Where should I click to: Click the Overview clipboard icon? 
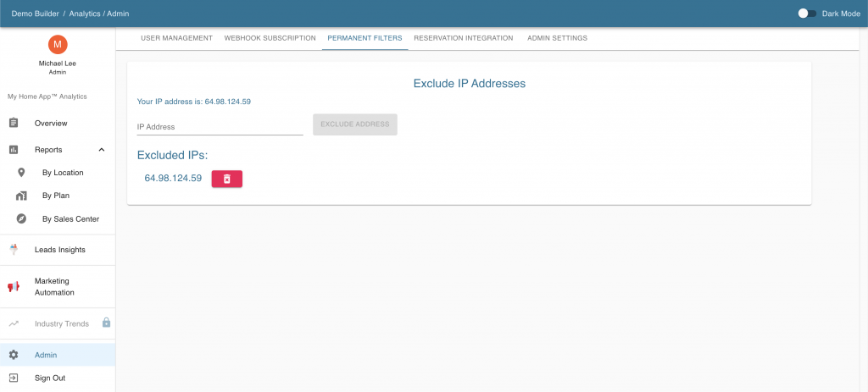coord(14,123)
